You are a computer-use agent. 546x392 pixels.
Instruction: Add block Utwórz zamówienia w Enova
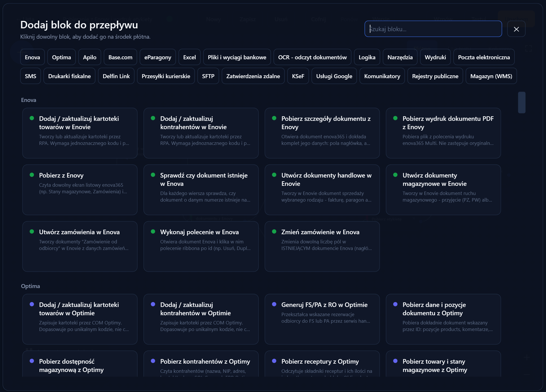pyautogui.click(x=80, y=247)
